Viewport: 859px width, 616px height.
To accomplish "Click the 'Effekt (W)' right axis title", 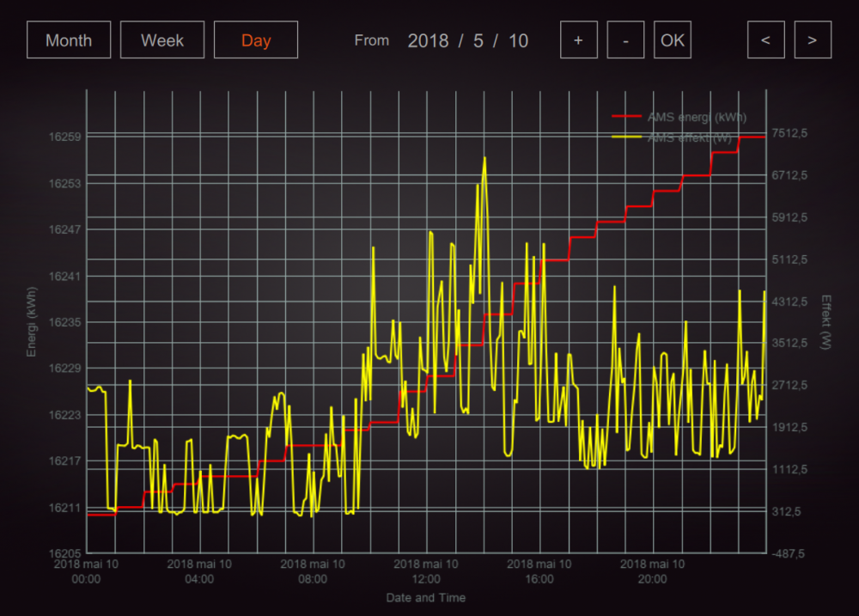I will click(825, 322).
